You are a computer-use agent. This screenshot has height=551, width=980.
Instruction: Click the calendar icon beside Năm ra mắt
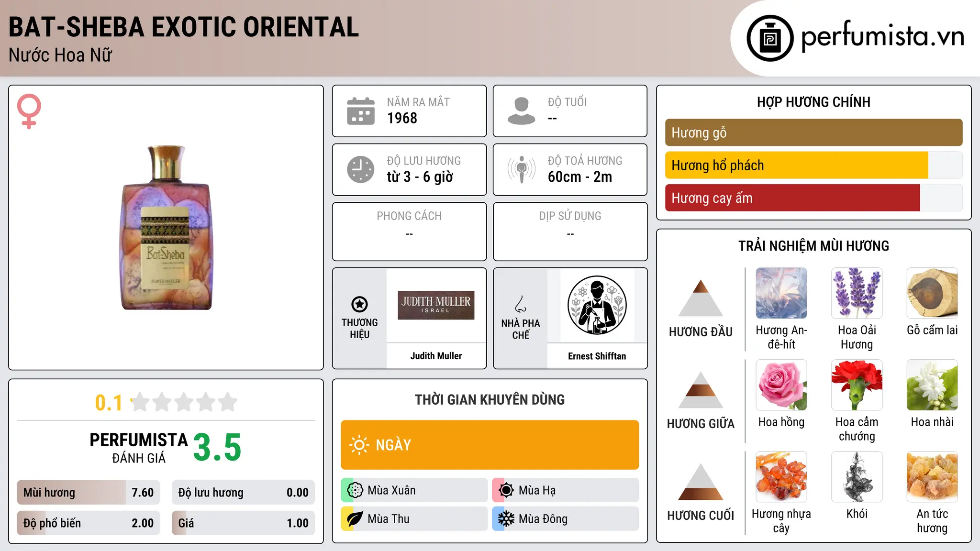point(361,111)
